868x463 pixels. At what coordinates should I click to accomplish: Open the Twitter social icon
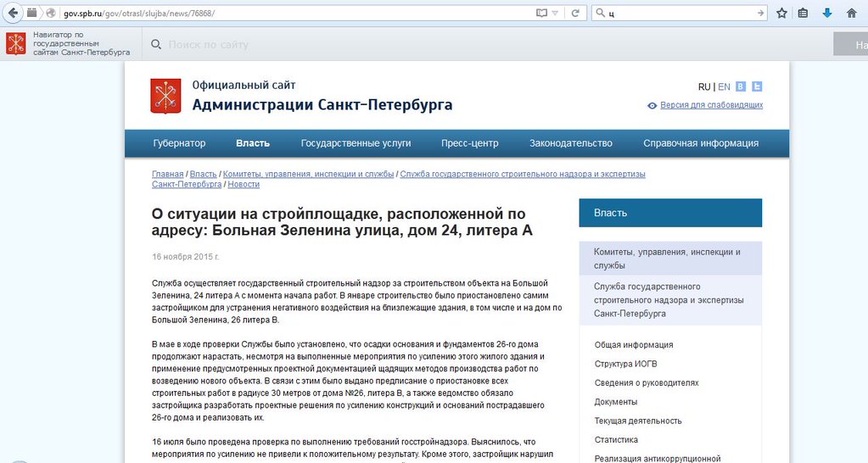[x=757, y=86]
